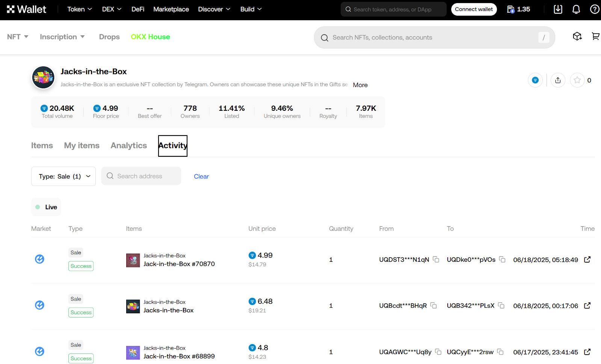
Task: Select the Activity tab
Action: [x=173, y=145]
